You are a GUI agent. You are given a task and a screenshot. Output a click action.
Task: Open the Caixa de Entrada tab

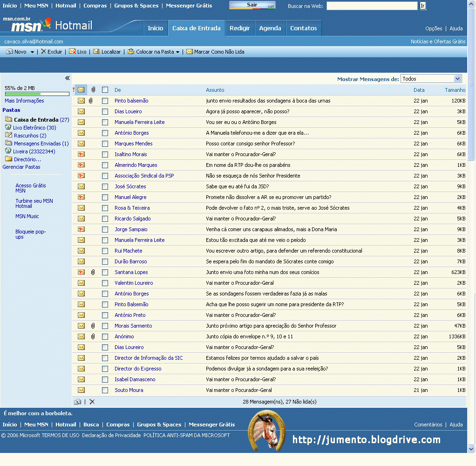coord(197,28)
